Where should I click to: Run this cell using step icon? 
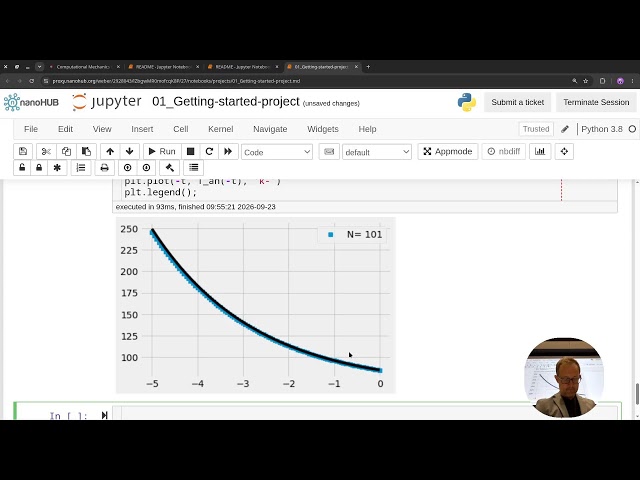[x=104, y=415]
